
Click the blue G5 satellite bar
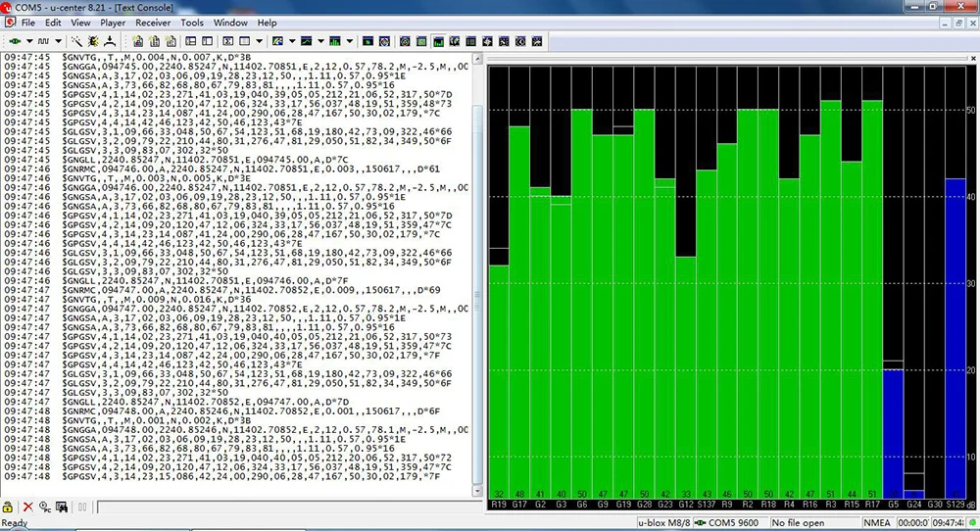(893, 434)
